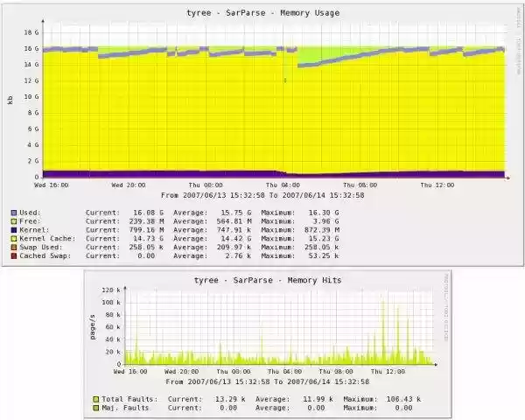Image resolution: width=525 pixels, height=420 pixels.
Task: Click the 'Swap Used:' legend label
Action: (41, 248)
